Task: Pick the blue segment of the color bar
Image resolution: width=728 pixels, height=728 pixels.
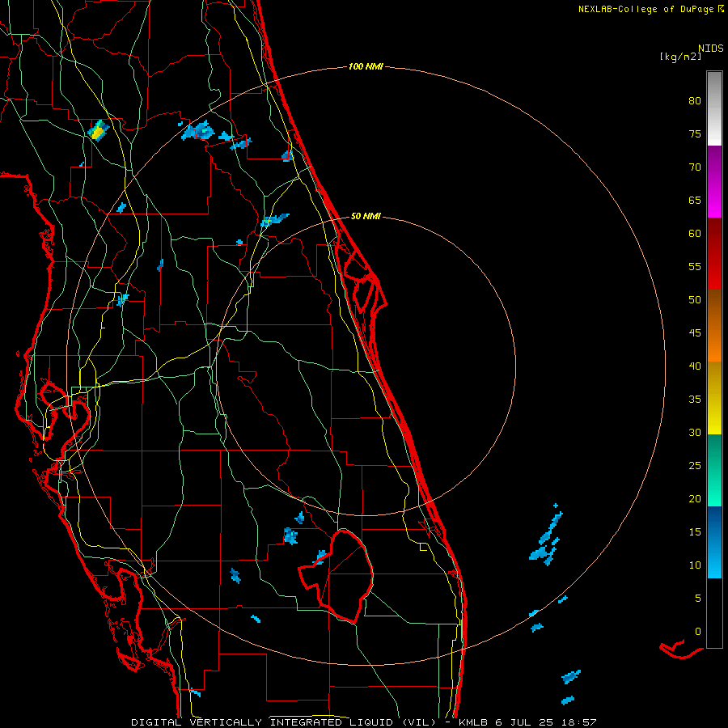Action: tap(714, 542)
